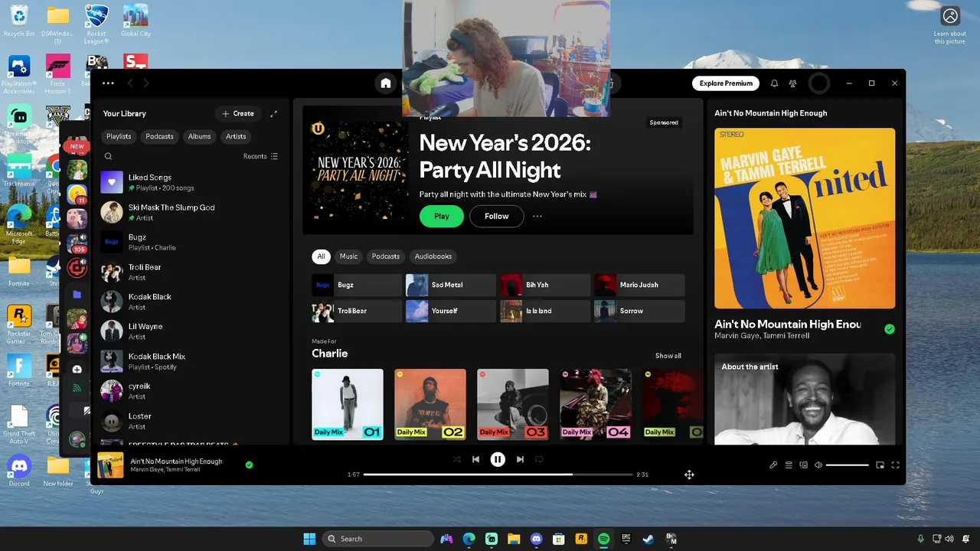Open Lyrics microphone icon

coord(773,465)
